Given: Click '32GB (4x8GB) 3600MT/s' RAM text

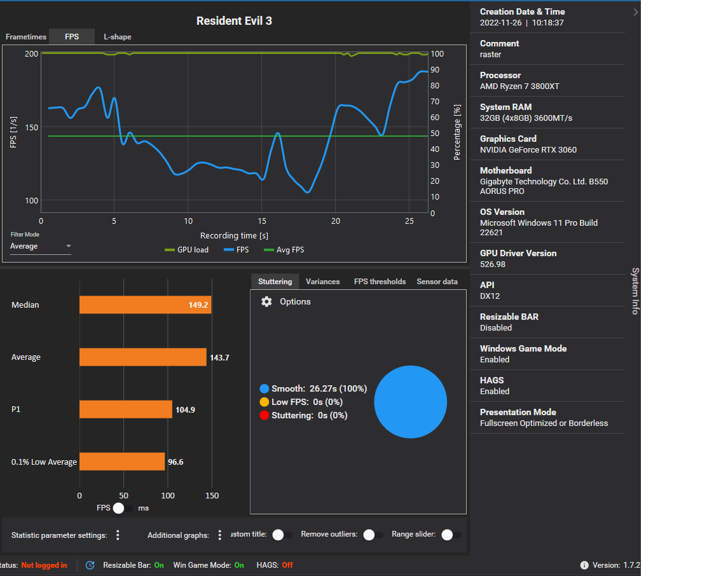Looking at the screenshot, I should click(526, 118).
